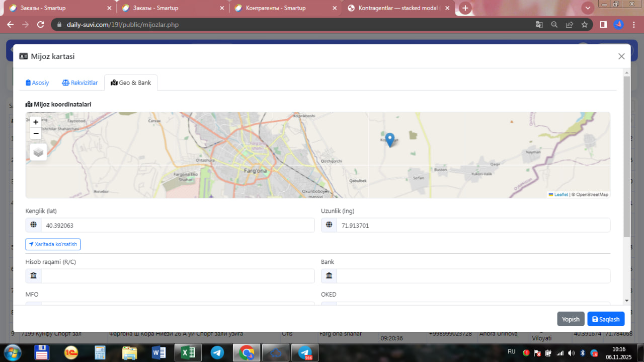Open the Leaflet attribution link
This screenshot has width=644, height=362.
560,194
